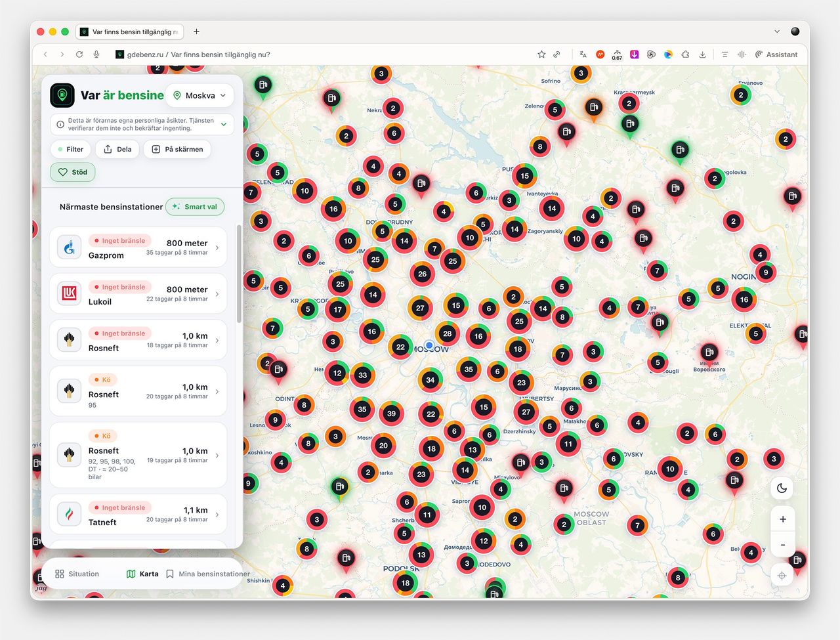Toggle dark mode moon icon on map

coord(782,488)
